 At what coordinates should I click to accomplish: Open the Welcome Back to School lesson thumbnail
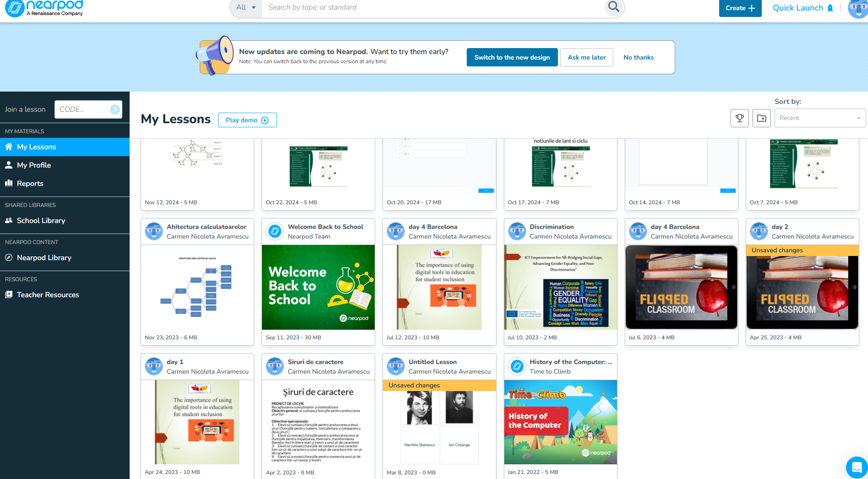coord(318,287)
